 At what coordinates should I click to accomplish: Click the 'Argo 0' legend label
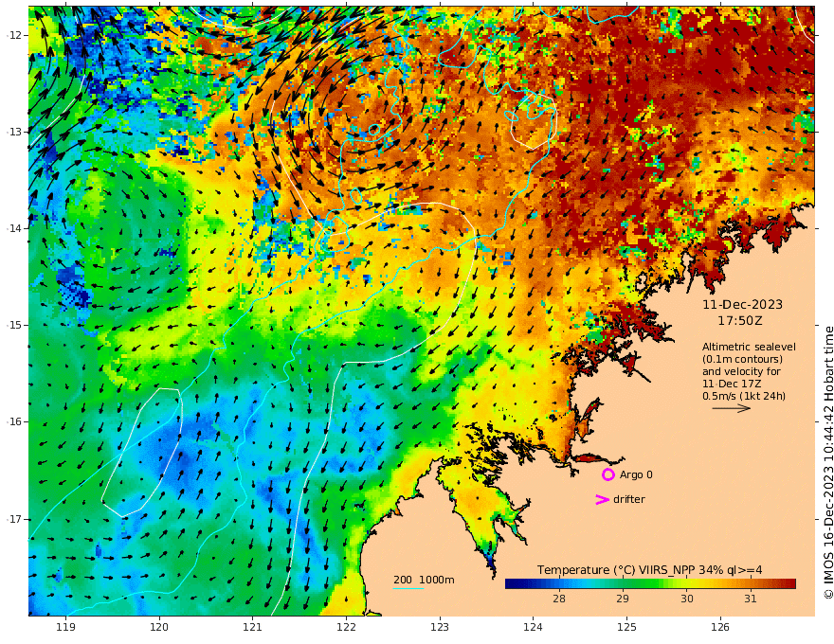click(636, 474)
